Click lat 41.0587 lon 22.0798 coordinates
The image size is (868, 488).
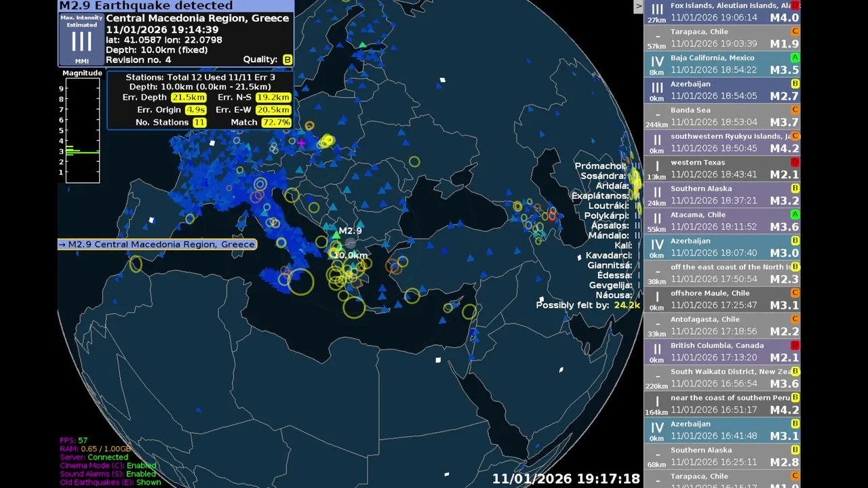(x=164, y=40)
